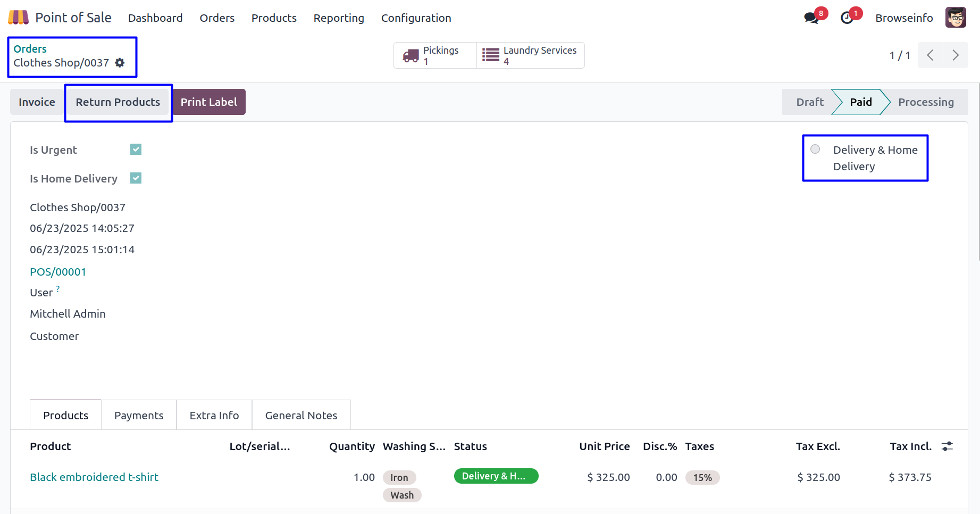
Task: Switch to the Payments tab
Action: (139, 416)
